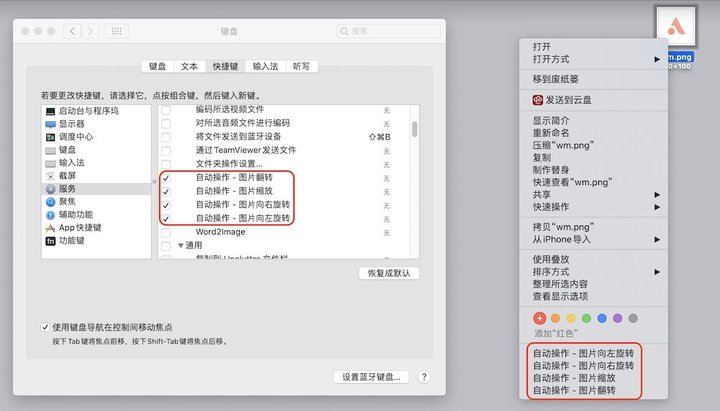Click the 调度中心 Mission Control icon

click(x=51, y=137)
